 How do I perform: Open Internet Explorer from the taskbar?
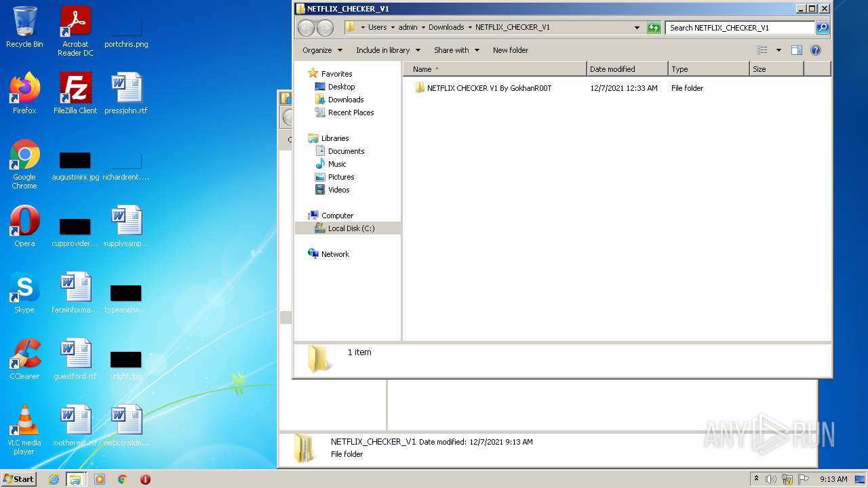point(54,479)
